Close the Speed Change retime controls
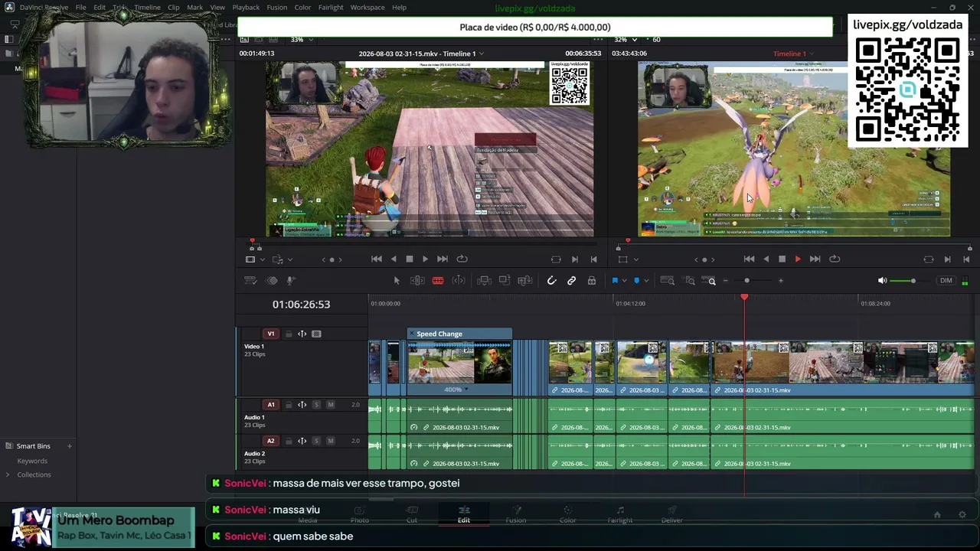980x551 pixels. click(412, 334)
